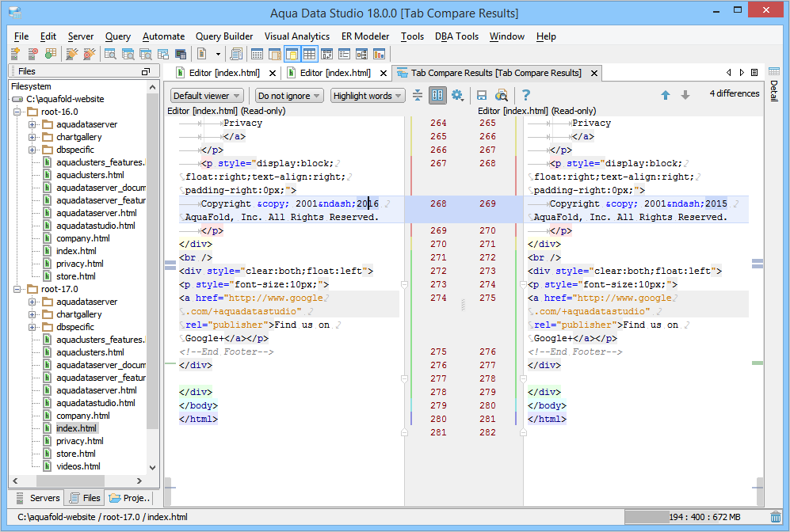Open the DBA Tools menu
The width and height of the screenshot is (790, 532).
click(x=456, y=36)
